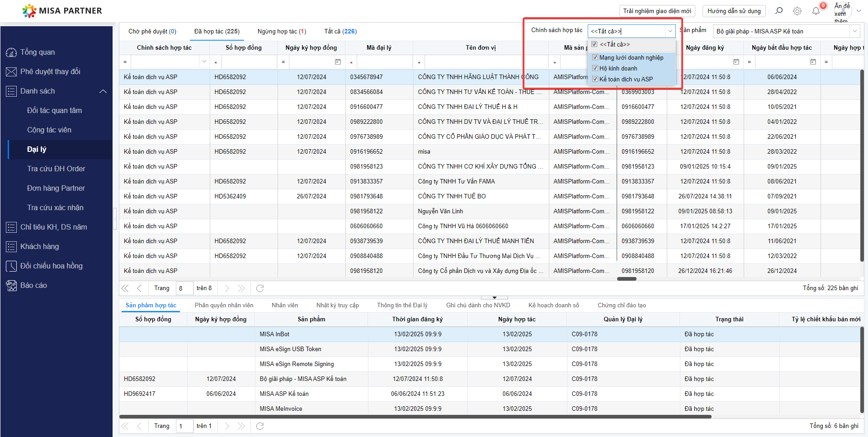Open the settings gear icon
The height and width of the screenshot is (437, 868).
(x=797, y=11)
